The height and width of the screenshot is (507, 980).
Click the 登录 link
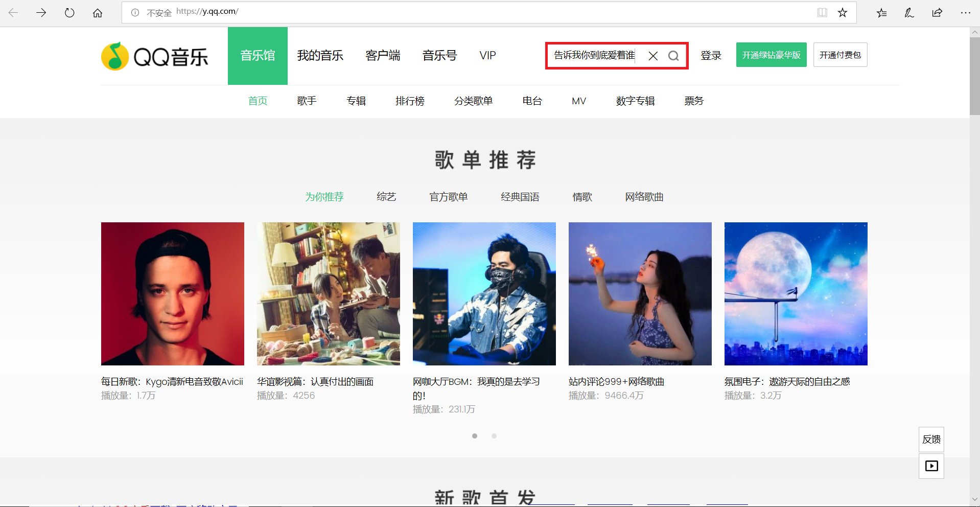tap(711, 55)
